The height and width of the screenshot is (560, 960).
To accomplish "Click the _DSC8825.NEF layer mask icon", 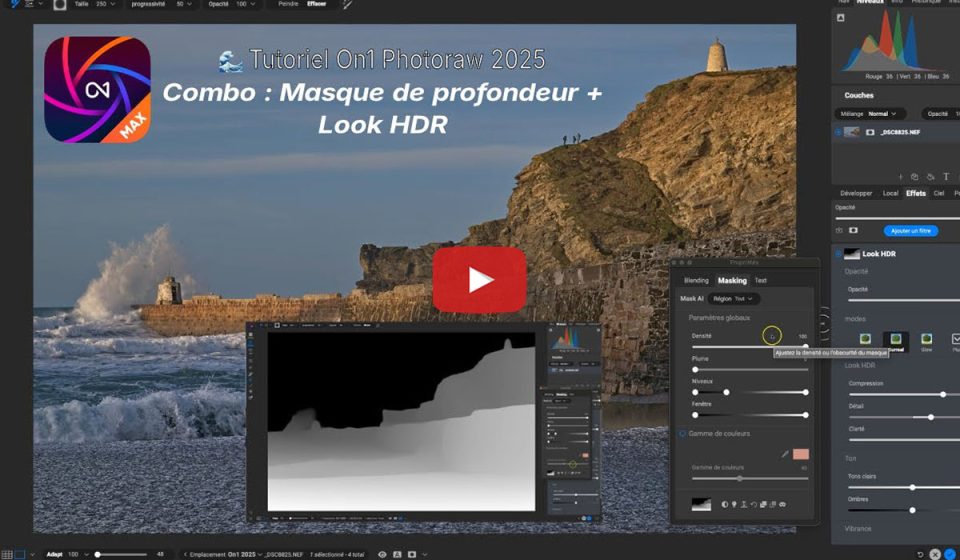I will (870, 132).
